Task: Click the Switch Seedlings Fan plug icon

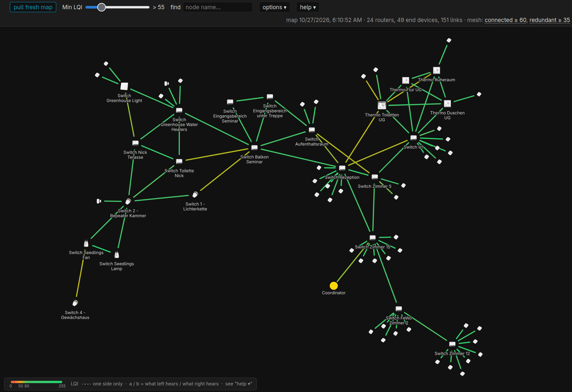Action: coord(86,243)
